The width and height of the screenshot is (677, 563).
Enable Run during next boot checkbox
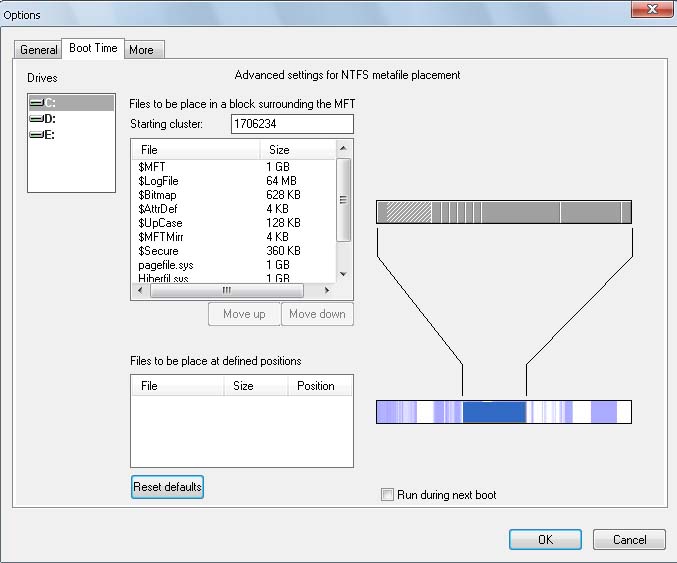tap(387, 494)
